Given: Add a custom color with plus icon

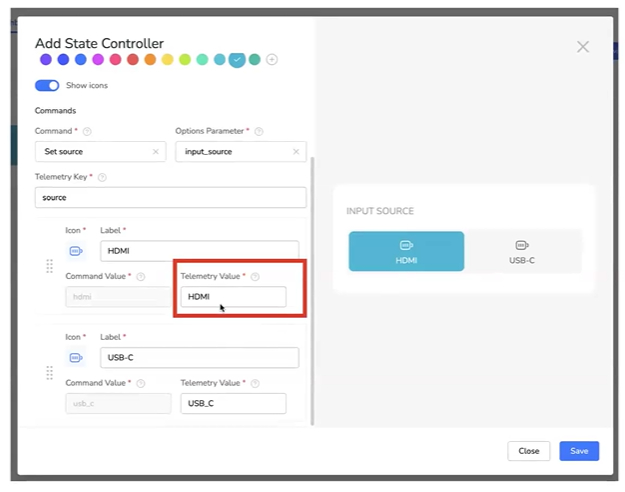Looking at the screenshot, I should click(272, 60).
